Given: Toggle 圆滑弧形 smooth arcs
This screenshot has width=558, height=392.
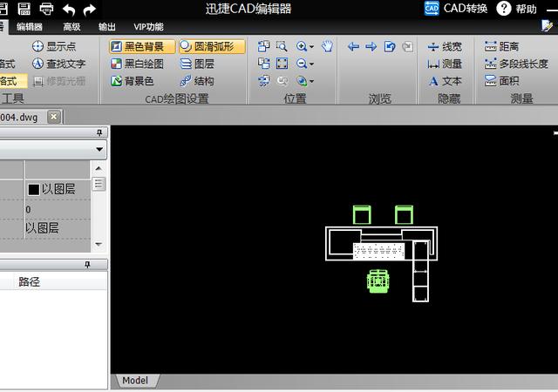Looking at the screenshot, I should (212, 46).
